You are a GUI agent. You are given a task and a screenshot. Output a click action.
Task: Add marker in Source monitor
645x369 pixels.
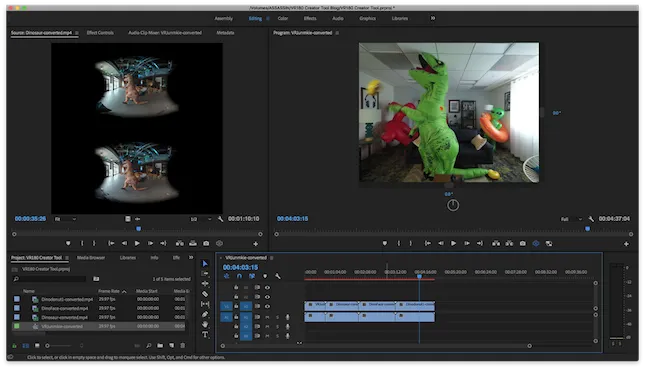point(68,244)
